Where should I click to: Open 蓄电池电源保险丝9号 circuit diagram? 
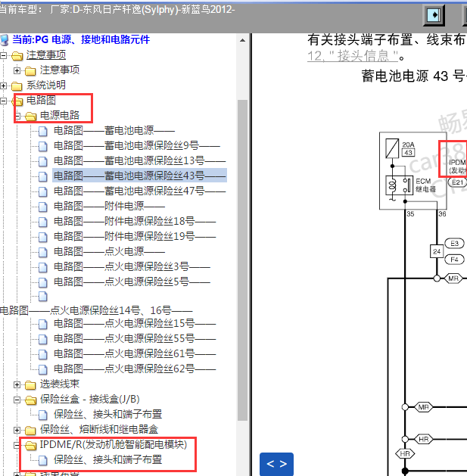pyautogui.click(x=137, y=146)
